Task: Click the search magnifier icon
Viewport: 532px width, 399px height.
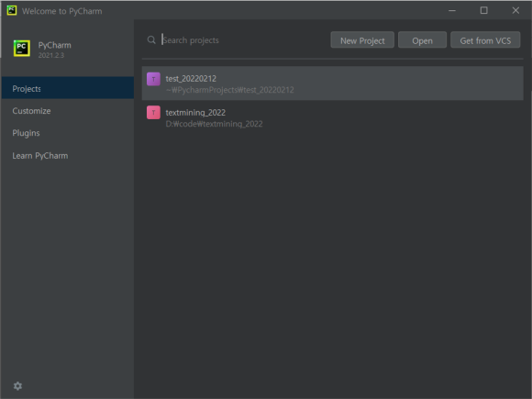Action: pos(151,40)
